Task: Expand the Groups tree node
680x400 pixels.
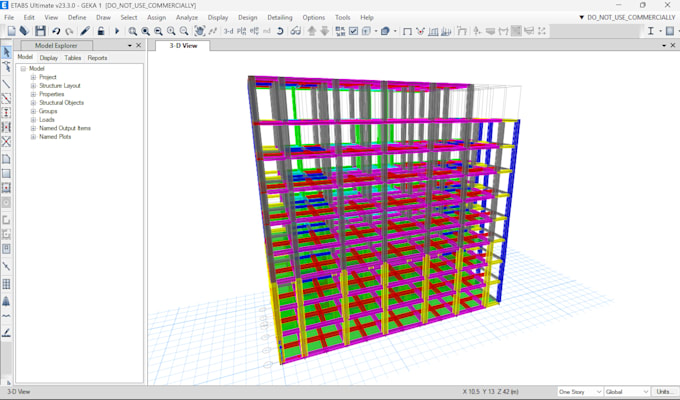Action: tap(33, 111)
